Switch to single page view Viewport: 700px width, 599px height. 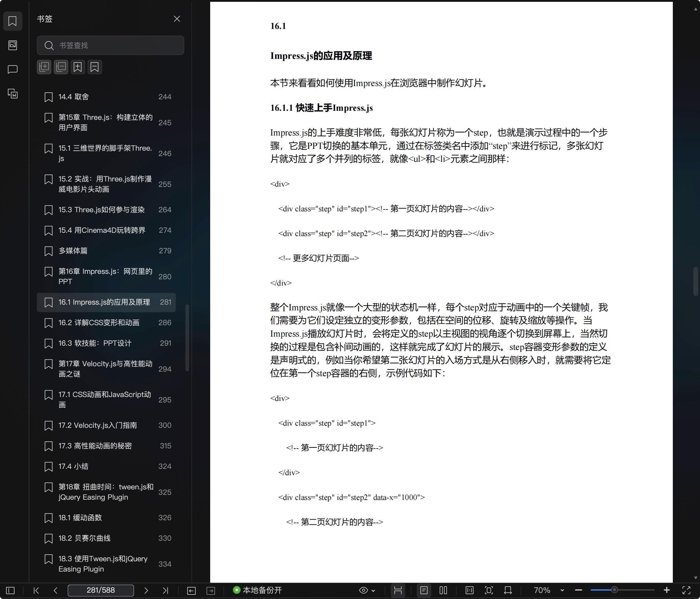click(x=424, y=590)
